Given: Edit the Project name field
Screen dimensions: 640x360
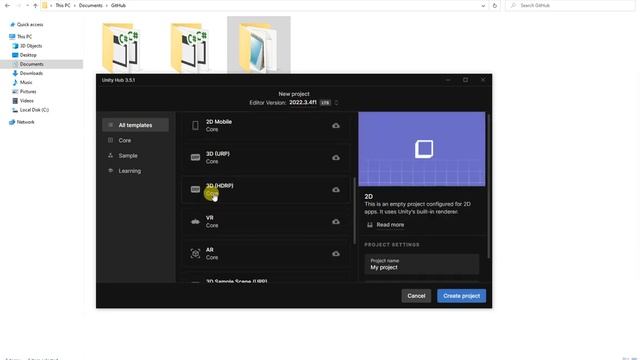Looking at the screenshot, I should tap(422, 264).
